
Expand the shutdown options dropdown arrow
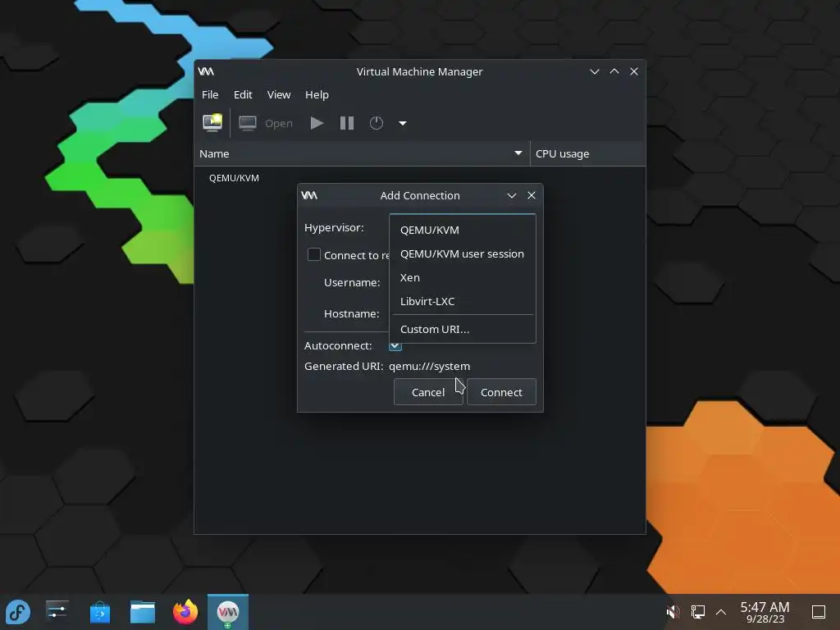tap(402, 123)
